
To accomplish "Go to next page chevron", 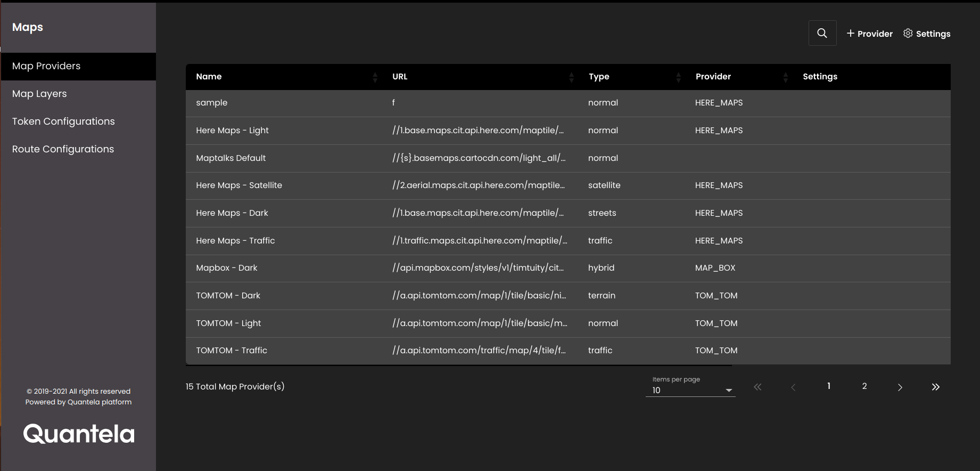I will pos(900,387).
